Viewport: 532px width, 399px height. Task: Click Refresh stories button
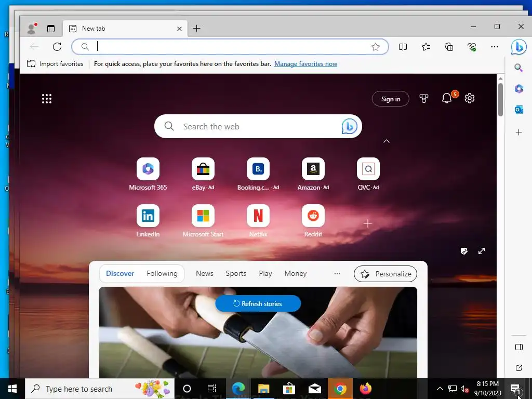click(258, 303)
